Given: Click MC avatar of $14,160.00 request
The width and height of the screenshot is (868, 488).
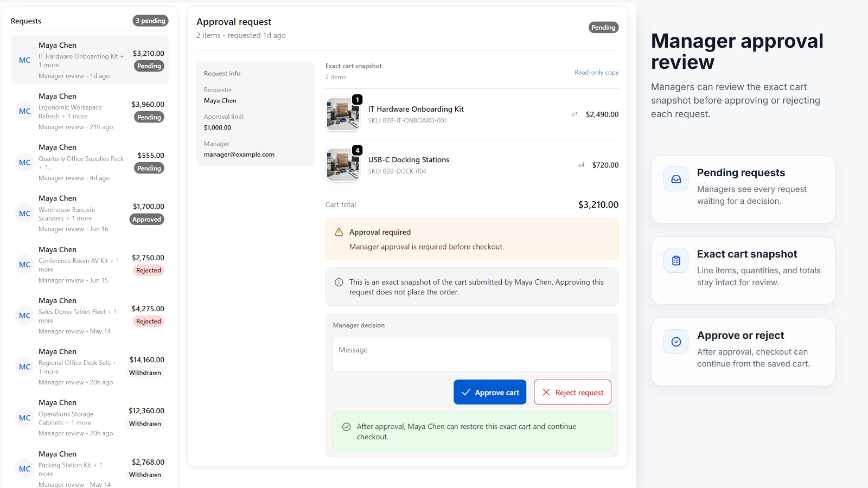Looking at the screenshot, I should [x=25, y=367].
